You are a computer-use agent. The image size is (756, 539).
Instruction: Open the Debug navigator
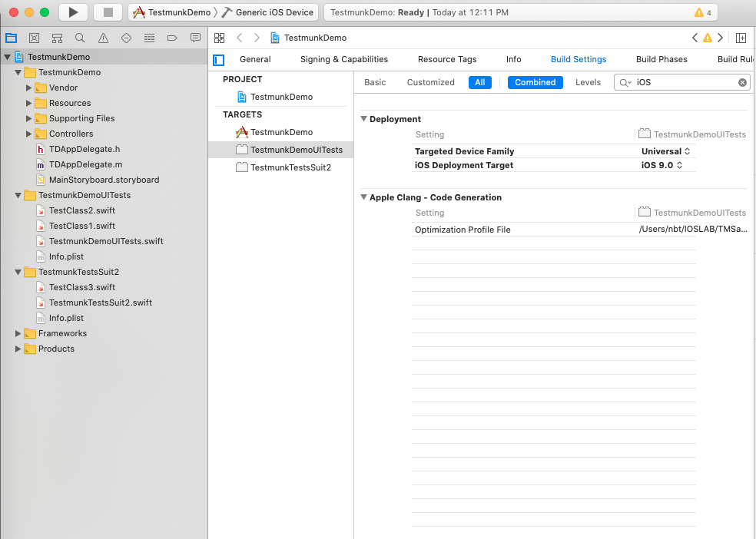click(150, 38)
